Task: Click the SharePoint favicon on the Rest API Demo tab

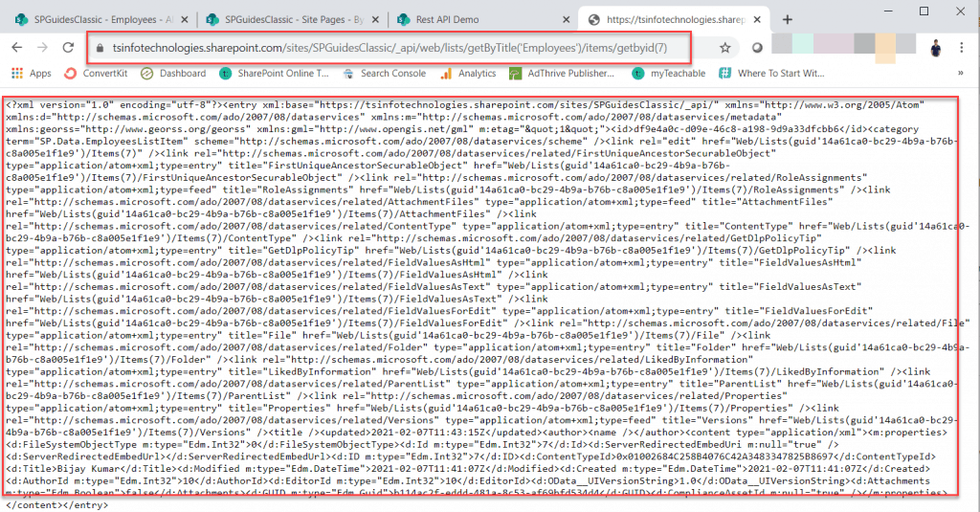Action: point(403,19)
